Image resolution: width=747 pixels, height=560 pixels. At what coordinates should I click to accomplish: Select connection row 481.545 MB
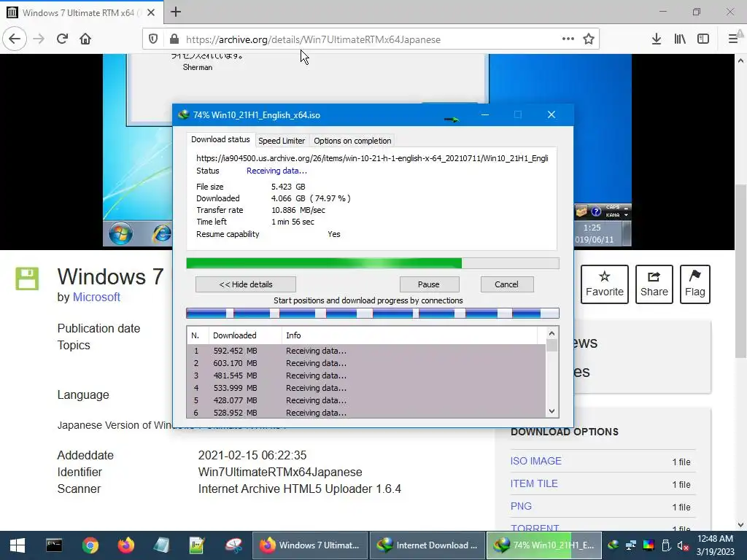point(366,376)
